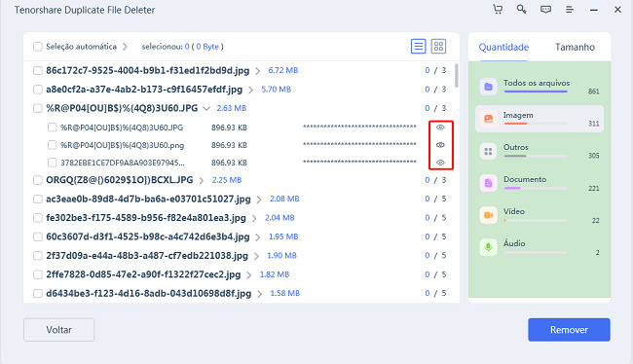Click the key register icon
633x364 pixels.
click(x=522, y=10)
